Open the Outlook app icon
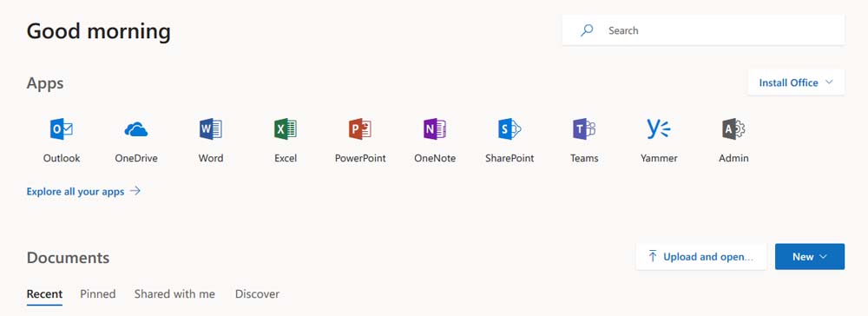The height and width of the screenshot is (316, 868). point(62,129)
